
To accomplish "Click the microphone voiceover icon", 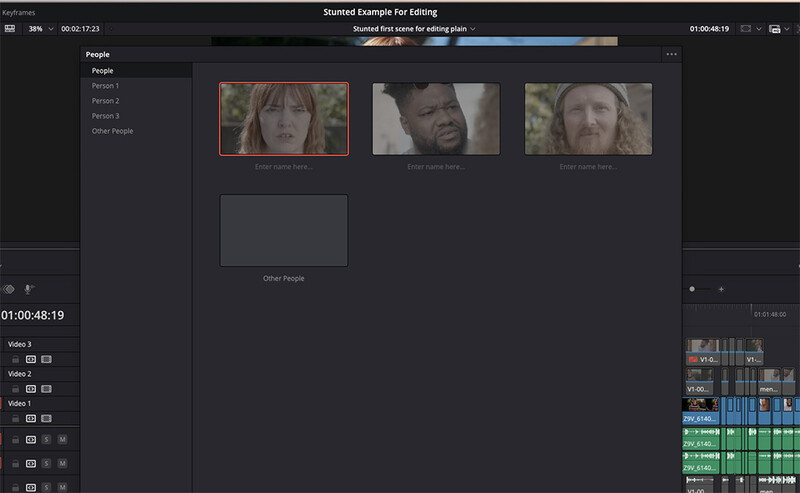I will coord(29,289).
